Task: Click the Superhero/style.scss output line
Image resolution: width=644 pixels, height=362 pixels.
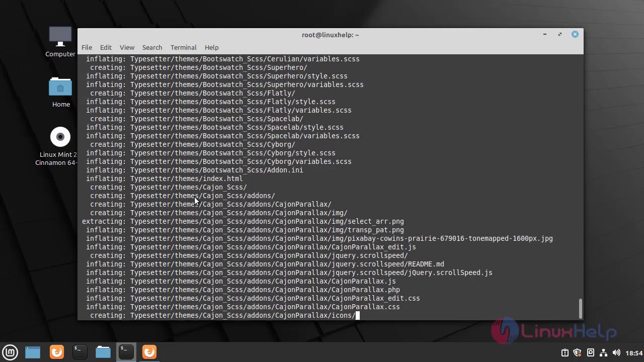Action: [x=217, y=76]
